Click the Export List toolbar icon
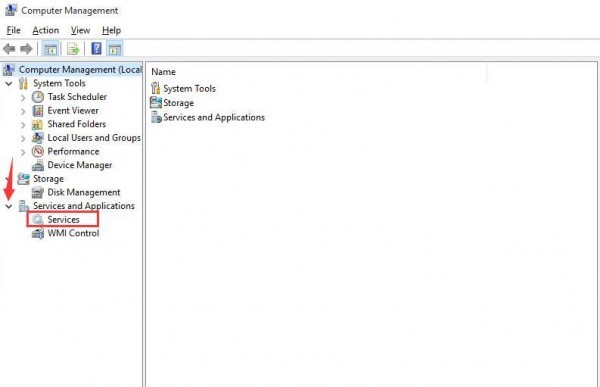Image resolution: width=600 pixels, height=387 pixels. coord(73,49)
